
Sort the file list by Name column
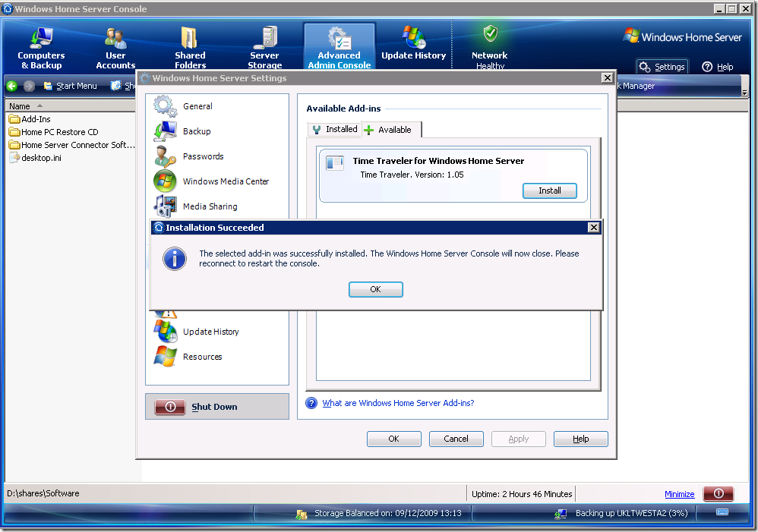[x=70, y=105]
